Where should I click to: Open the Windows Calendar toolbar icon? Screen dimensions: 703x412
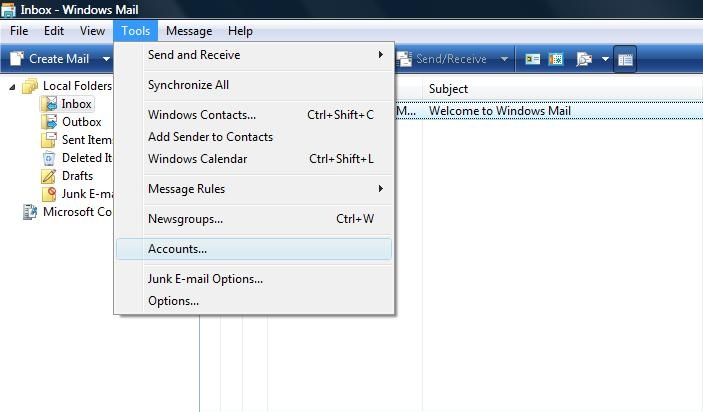(x=556, y=59)
